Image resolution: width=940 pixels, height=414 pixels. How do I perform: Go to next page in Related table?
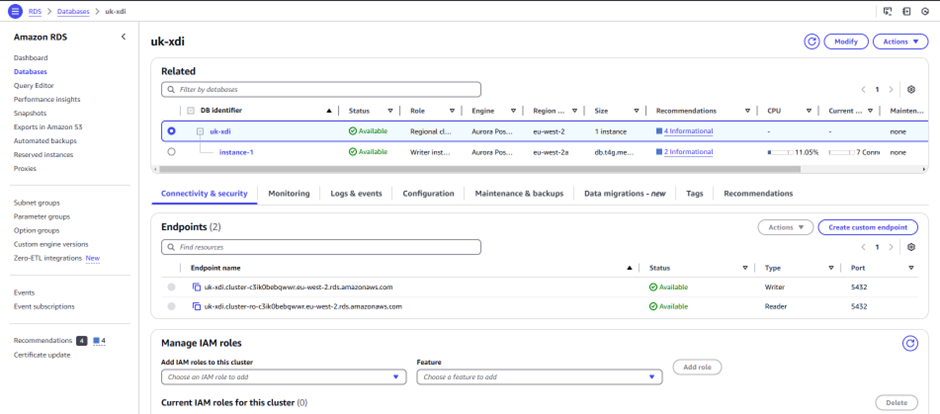pyautogui.click(x=891, y=89)
